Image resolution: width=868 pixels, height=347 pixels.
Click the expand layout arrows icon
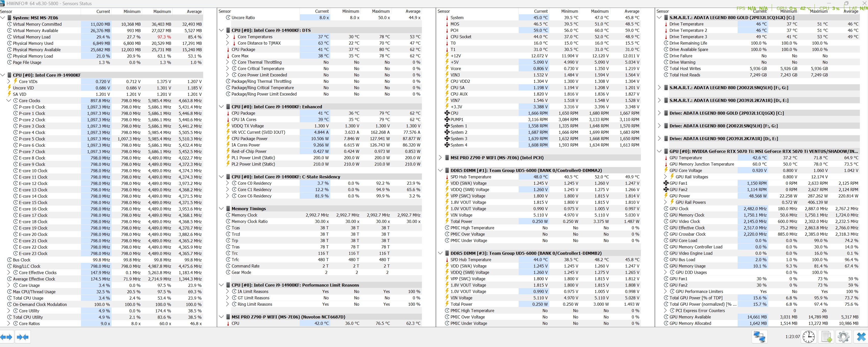[x=6, y=337]
